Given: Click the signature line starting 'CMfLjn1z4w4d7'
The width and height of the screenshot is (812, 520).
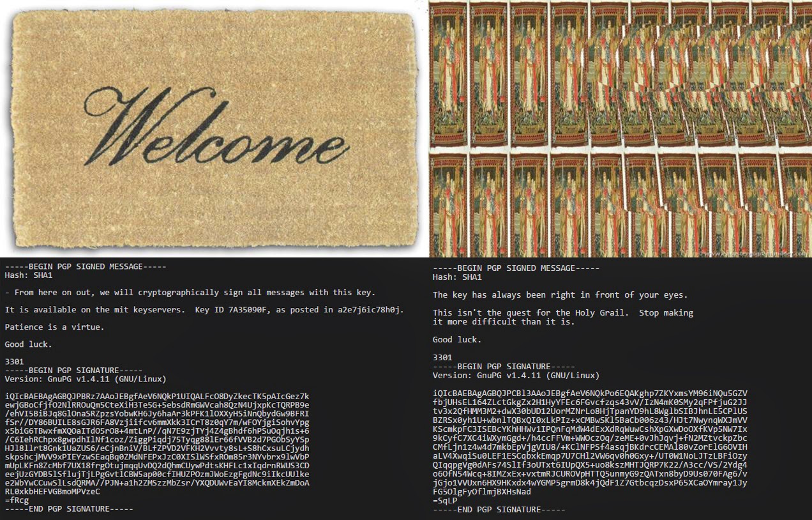Looking at the screenshot, I should (x=590, y=447).
